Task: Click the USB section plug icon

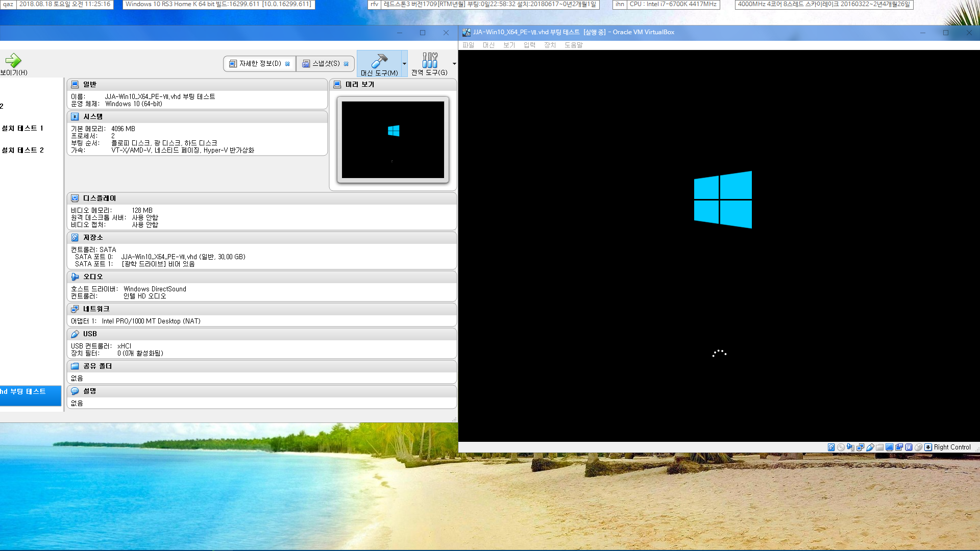Action: pos(75,334)
